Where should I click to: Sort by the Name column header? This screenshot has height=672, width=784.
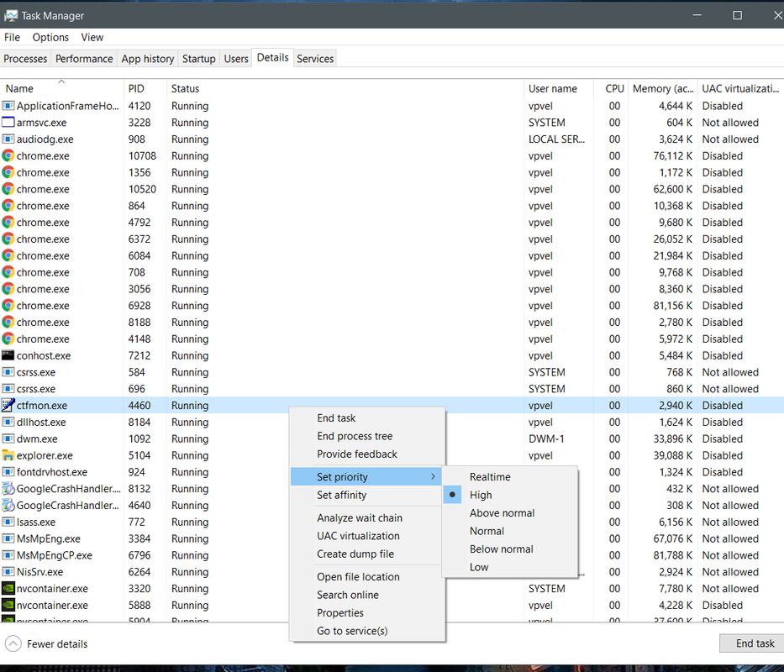61,88
